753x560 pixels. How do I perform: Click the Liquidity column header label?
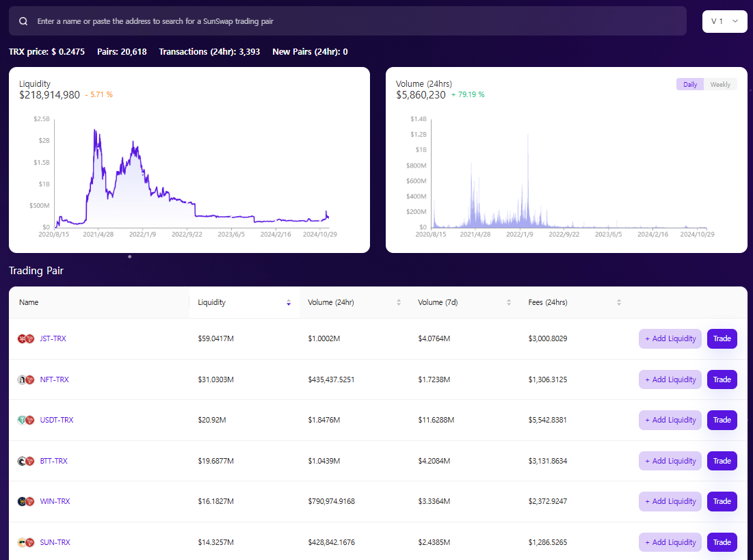pos(212,302)
